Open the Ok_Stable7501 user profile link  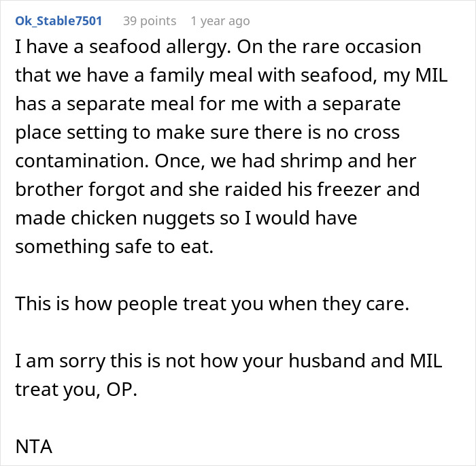tap(58, 21)
